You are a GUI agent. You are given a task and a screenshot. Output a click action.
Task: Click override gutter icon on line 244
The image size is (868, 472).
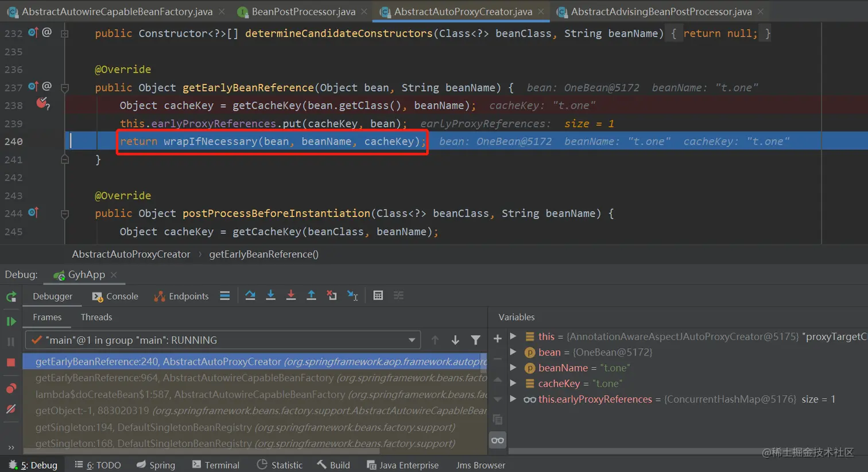tap(33, 212)
